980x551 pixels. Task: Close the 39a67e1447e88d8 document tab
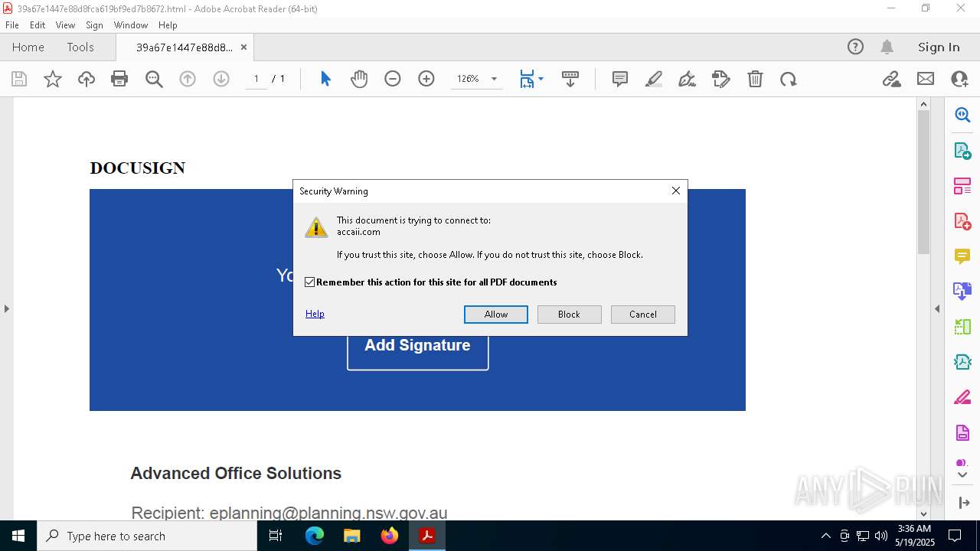(243, 47)
